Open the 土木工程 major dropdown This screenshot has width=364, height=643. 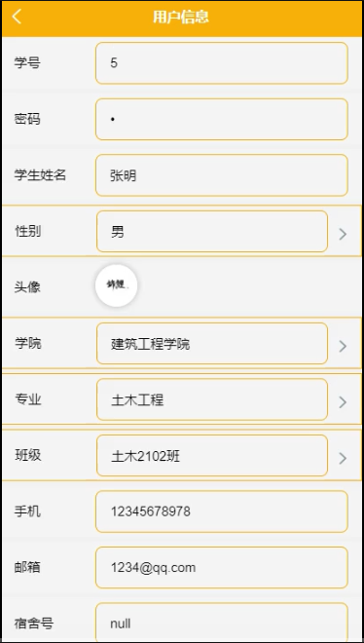pos(212,399)
